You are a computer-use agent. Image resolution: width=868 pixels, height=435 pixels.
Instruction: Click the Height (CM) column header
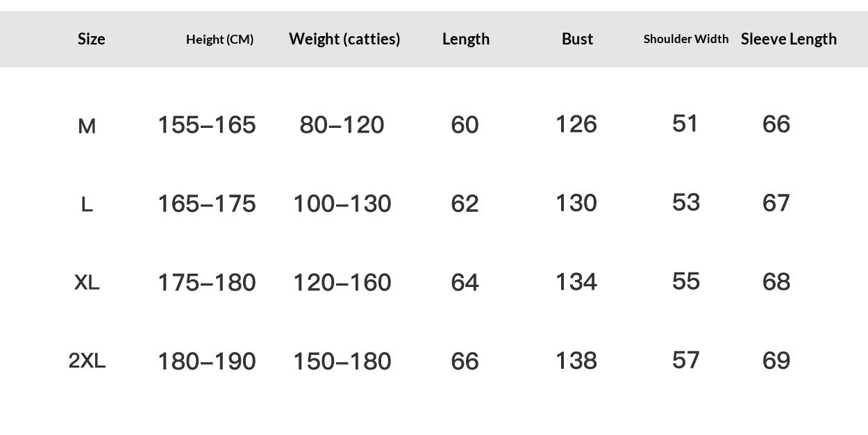[219, 40]
